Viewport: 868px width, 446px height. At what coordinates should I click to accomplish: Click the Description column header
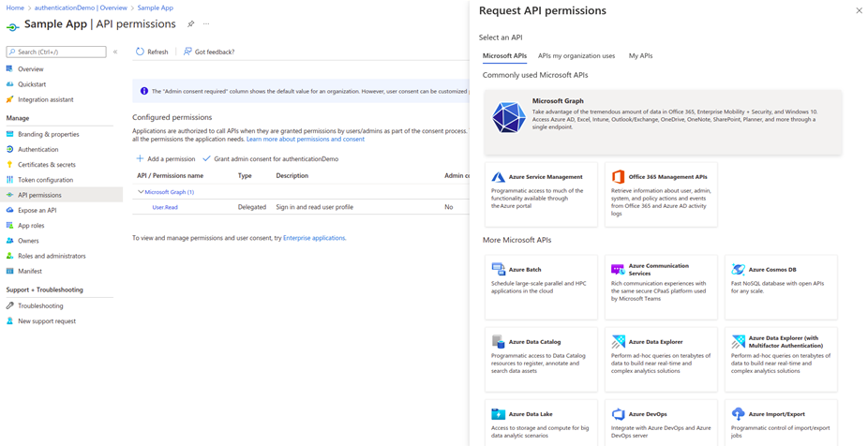292,175
